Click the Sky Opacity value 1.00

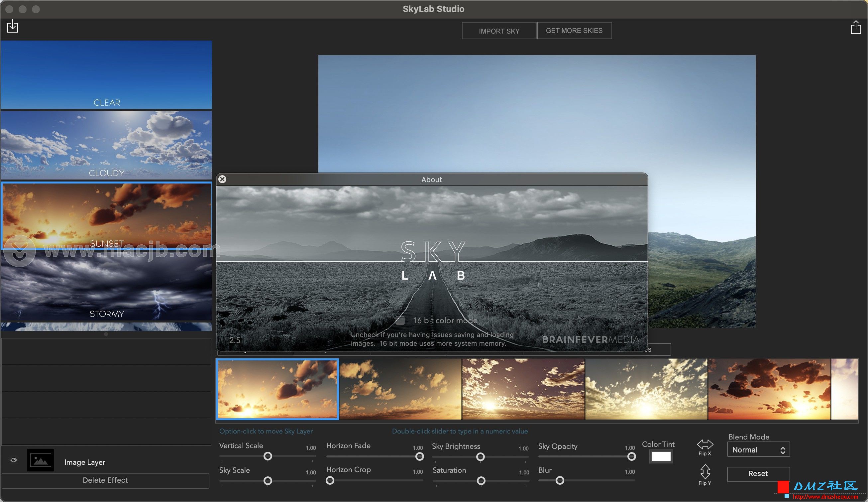(x=630, y=448)
